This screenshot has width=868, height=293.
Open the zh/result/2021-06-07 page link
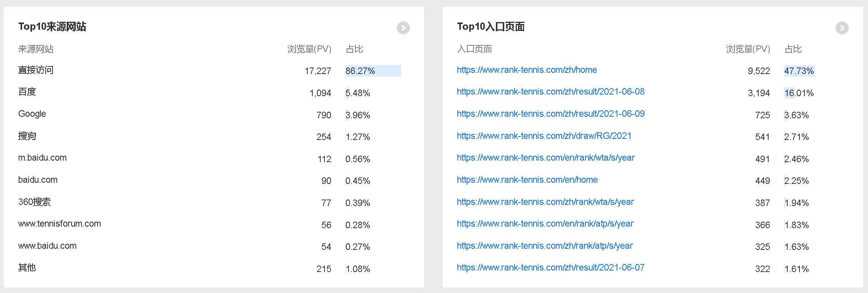[x=550, y=268]
